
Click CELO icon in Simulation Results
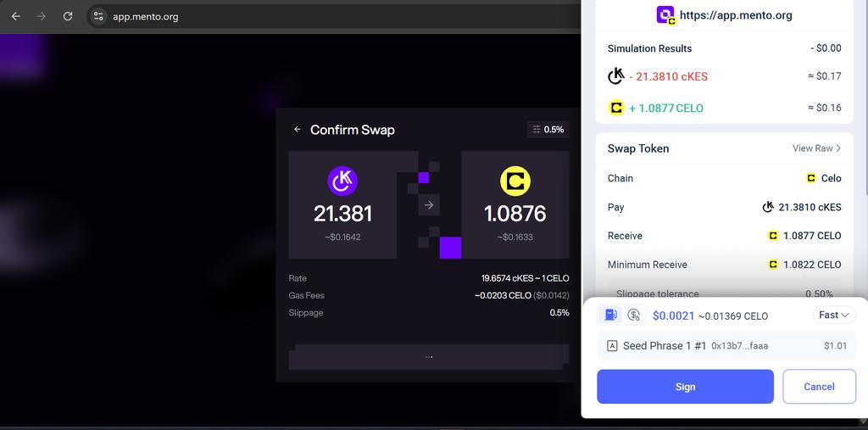pos(616,108)
